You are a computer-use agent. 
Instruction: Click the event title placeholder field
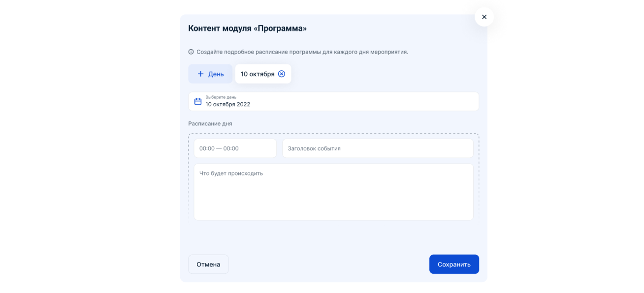[378, 148]
